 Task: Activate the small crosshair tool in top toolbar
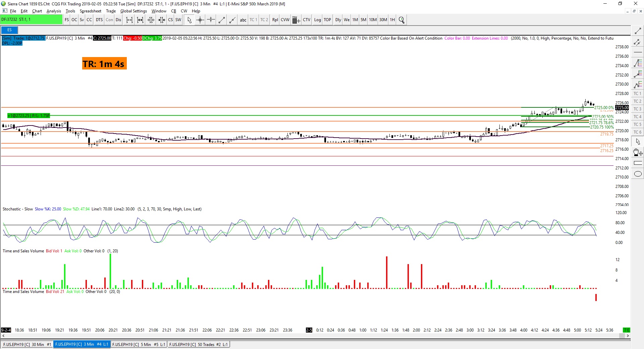click(211, 20)
